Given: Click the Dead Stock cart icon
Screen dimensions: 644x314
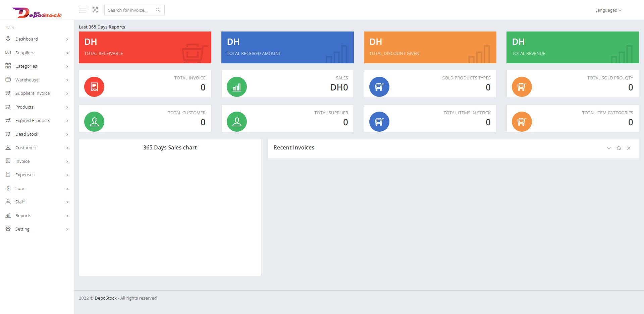Looking at the screenshot, I should pyautogui.click(x=8, y=134).
